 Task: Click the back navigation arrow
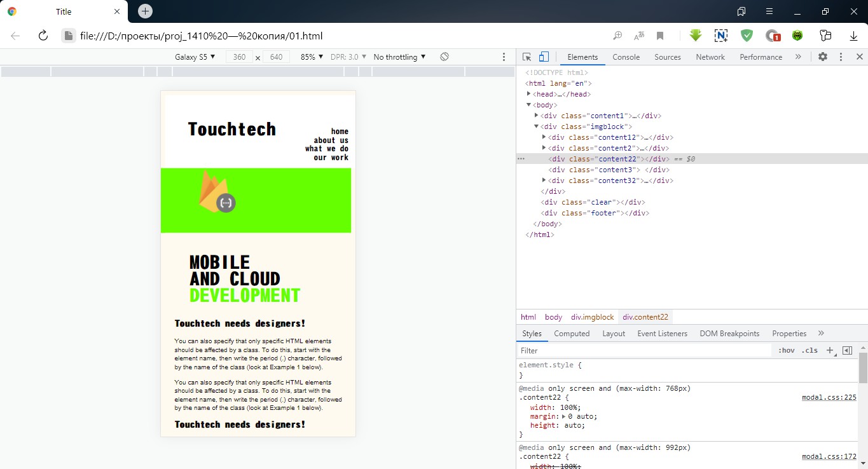tap(15, 36)
